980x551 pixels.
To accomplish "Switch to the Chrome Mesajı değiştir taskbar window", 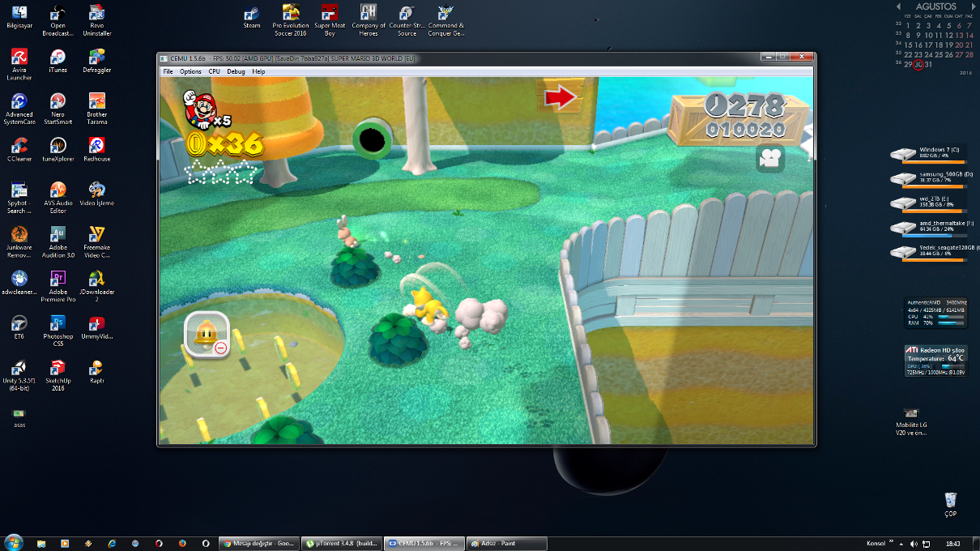I will [259, 544].
